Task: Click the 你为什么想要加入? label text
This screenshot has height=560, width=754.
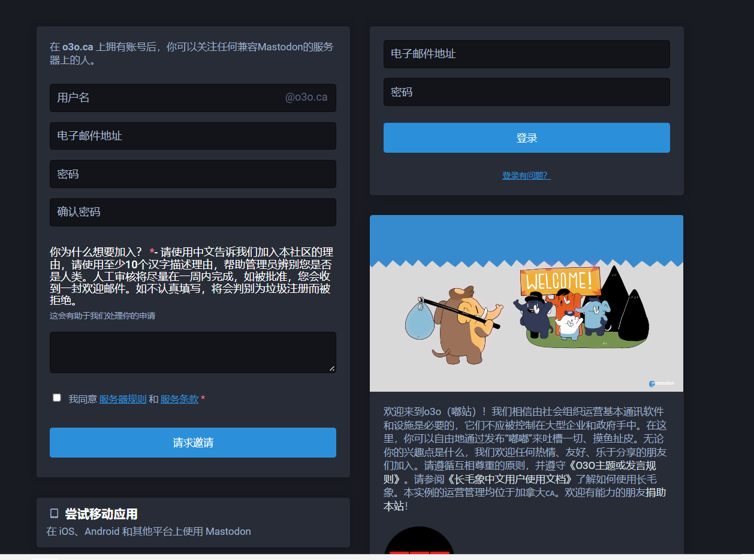Action: click(96, 252)
